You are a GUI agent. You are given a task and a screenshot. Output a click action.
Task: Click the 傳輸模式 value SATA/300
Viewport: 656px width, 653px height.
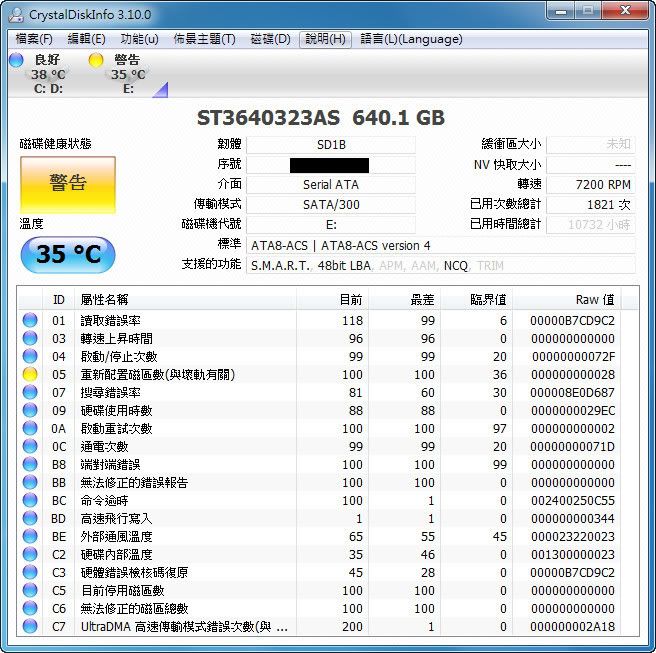(x=331, y=205)
